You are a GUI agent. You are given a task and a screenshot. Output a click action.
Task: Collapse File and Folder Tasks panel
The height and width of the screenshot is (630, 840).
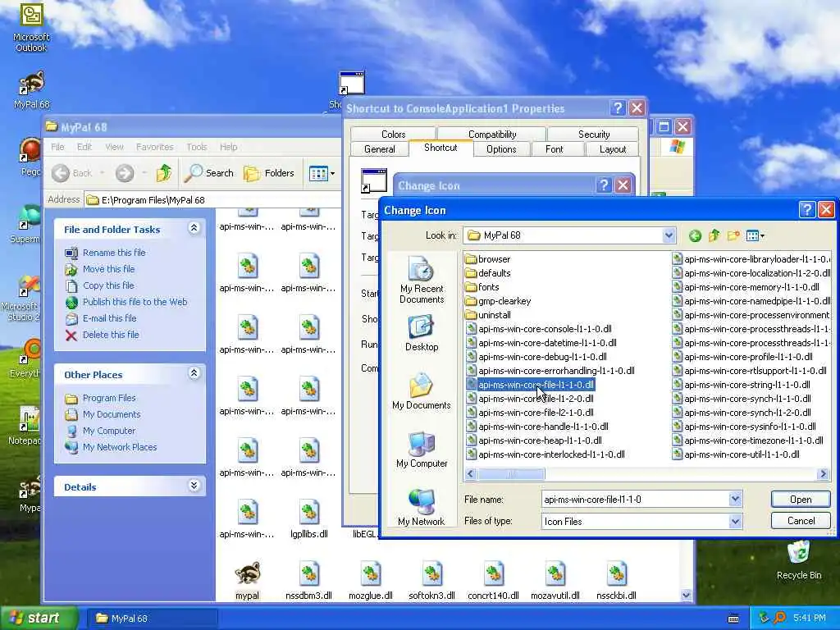[194, 229]
